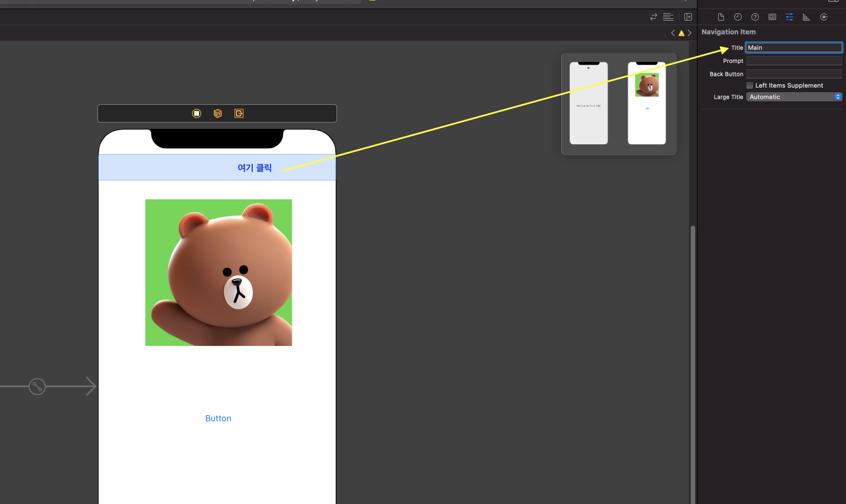Viewport: 846px width, 504px height.
Task: Open the File inspector tab
Action: pos(721,17)
